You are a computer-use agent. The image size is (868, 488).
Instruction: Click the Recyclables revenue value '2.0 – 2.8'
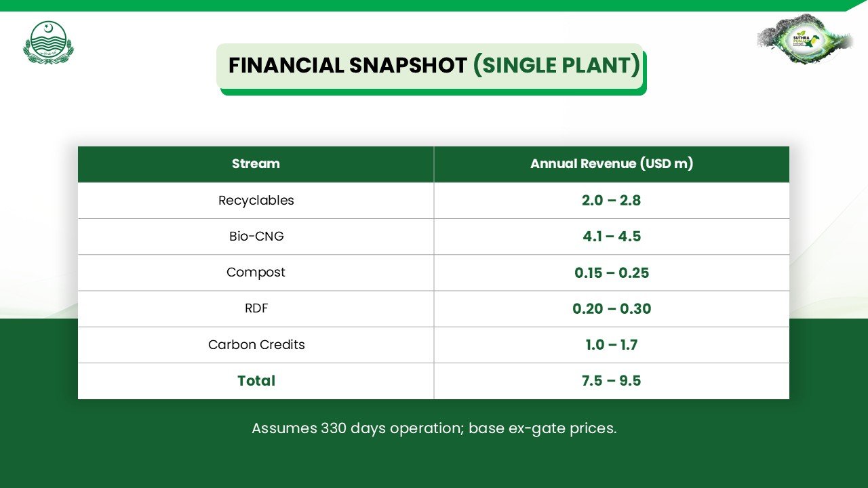pos(612,201)
